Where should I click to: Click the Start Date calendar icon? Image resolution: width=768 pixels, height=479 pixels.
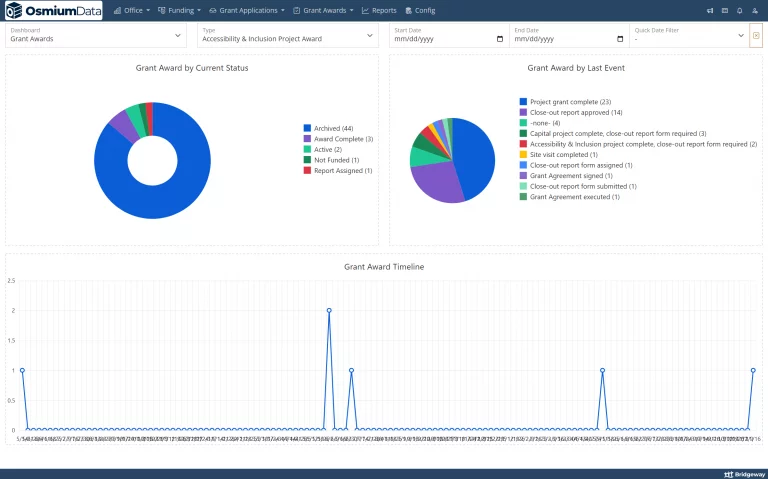click(500, 39)
